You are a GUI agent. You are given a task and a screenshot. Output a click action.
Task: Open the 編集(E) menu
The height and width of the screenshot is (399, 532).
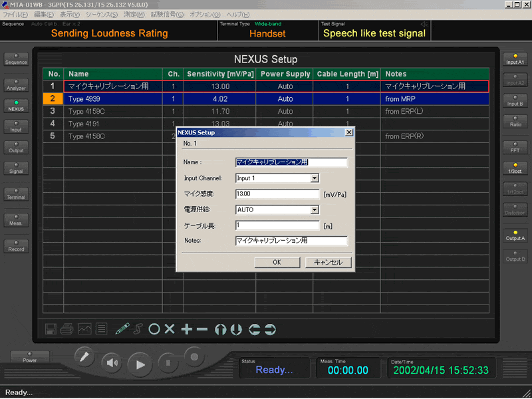(x=44, y=15)
